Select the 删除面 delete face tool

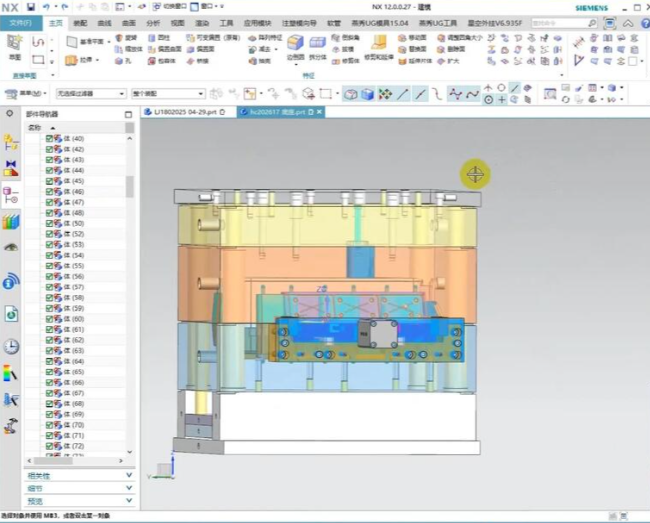click(451, 49)
